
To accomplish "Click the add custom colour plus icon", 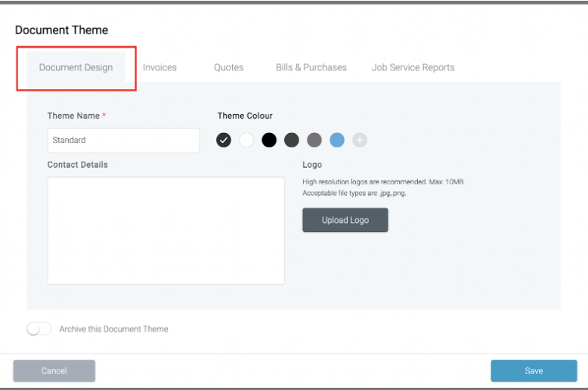I will (359, 141).
